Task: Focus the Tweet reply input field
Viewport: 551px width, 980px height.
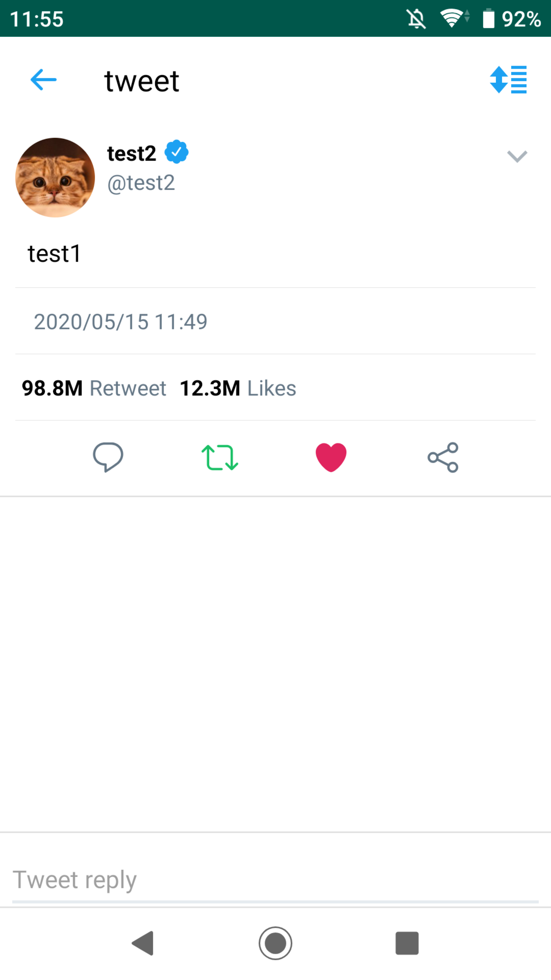Action: (275, 880)
